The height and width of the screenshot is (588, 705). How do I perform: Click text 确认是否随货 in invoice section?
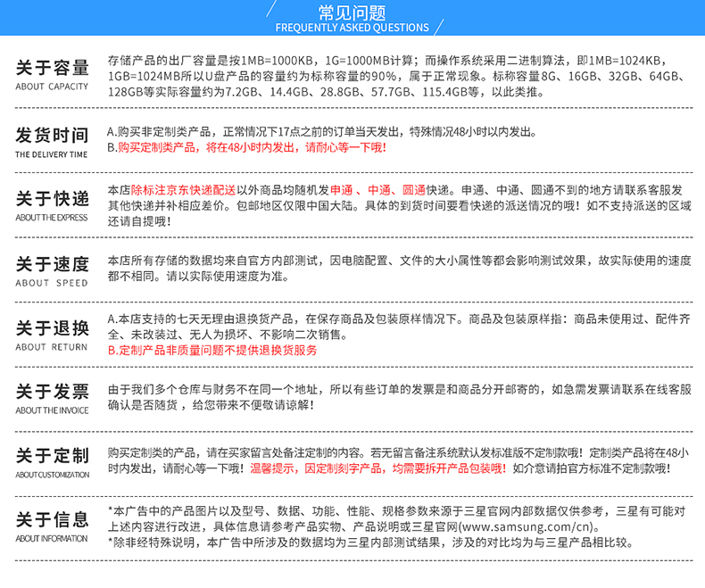coord(143,405)
